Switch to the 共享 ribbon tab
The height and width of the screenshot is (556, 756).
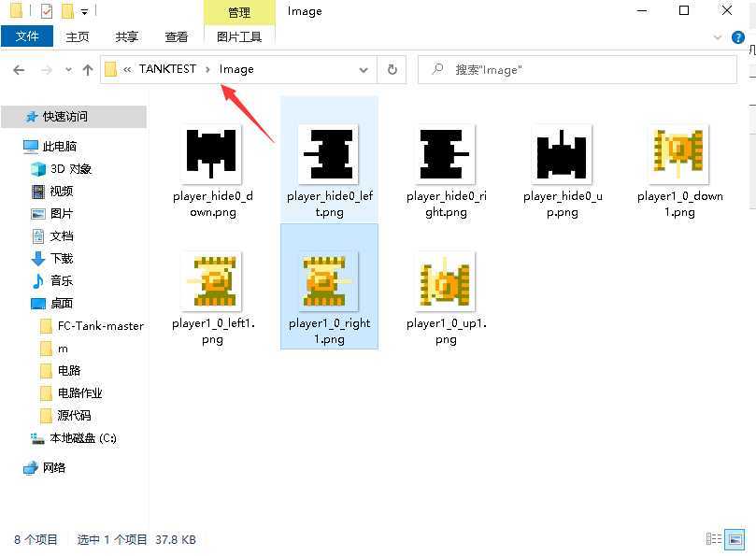point(127,36)
